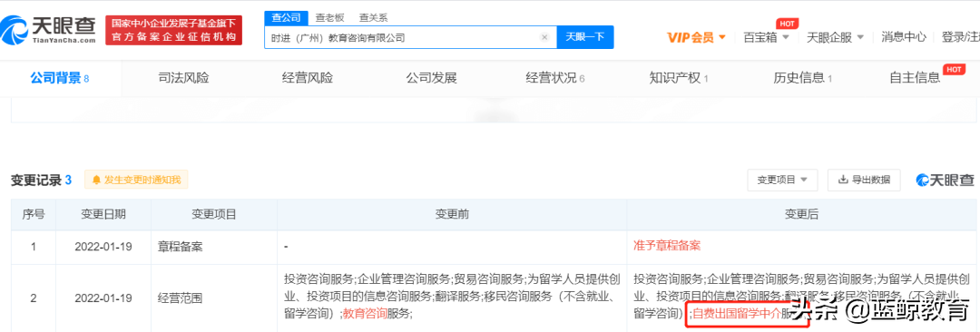Click the 天眼一下 search button
The image size is (980, 332).
click(x=585, y=37)
